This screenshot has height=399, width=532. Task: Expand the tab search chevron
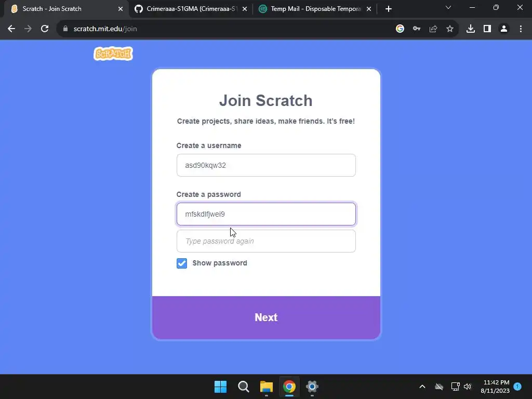448,7
